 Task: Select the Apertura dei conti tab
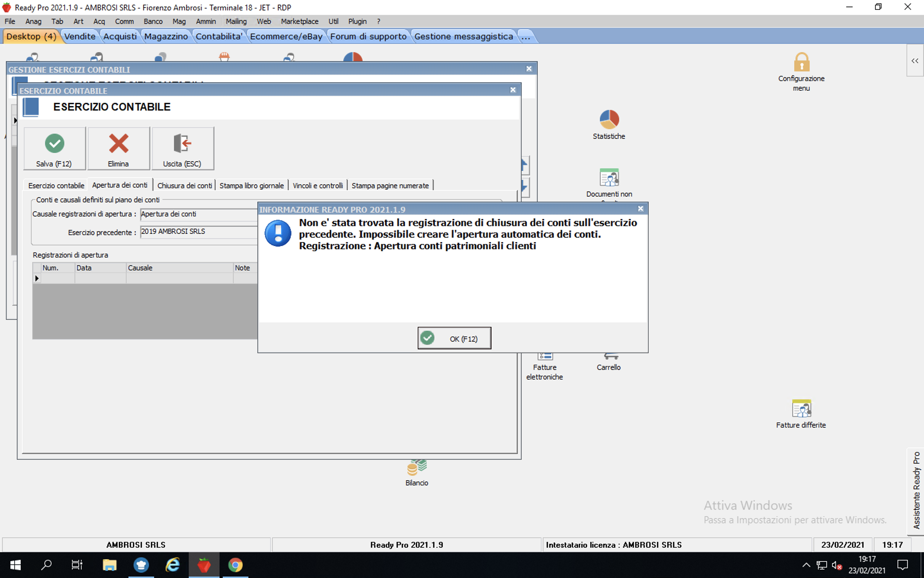tap(120, 185)
